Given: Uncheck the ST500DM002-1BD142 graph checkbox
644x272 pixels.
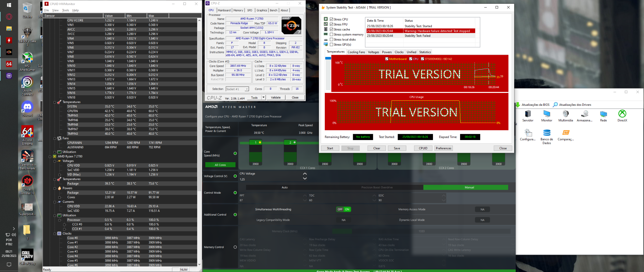Looking at the screenshot, I should tap(422, 59).
